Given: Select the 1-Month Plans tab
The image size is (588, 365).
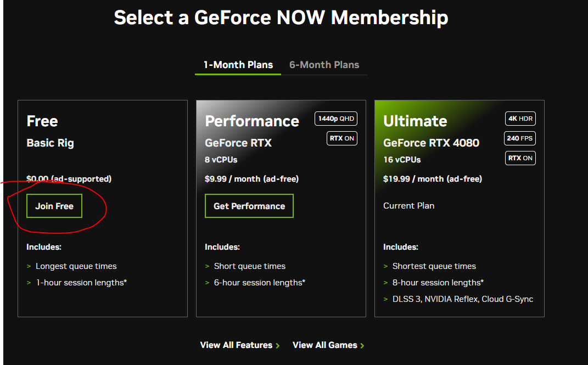Looking at the screenshot, I should click(x=238, y=65).
